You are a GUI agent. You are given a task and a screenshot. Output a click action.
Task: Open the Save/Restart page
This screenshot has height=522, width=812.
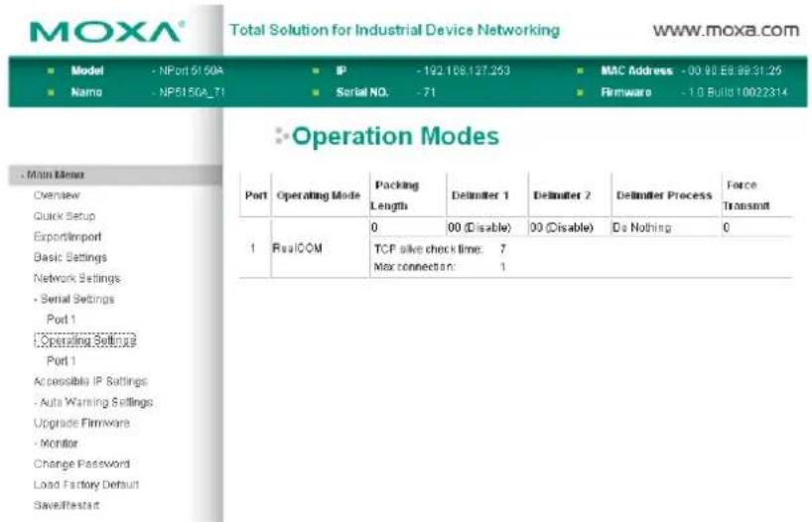point(67,505)
